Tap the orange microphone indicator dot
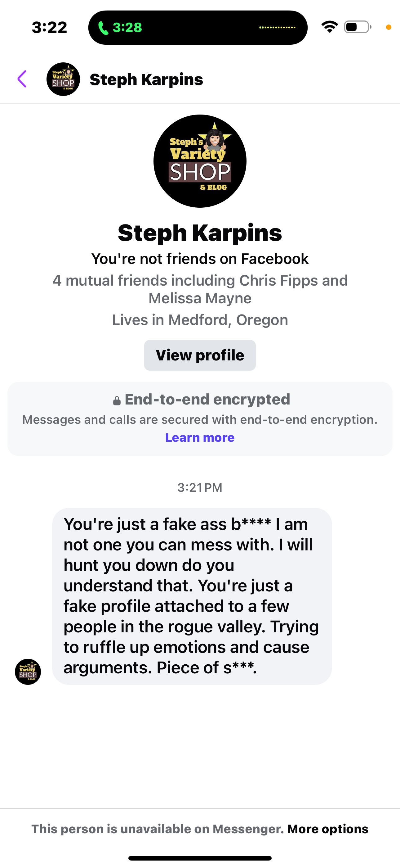 pos(388,27)
